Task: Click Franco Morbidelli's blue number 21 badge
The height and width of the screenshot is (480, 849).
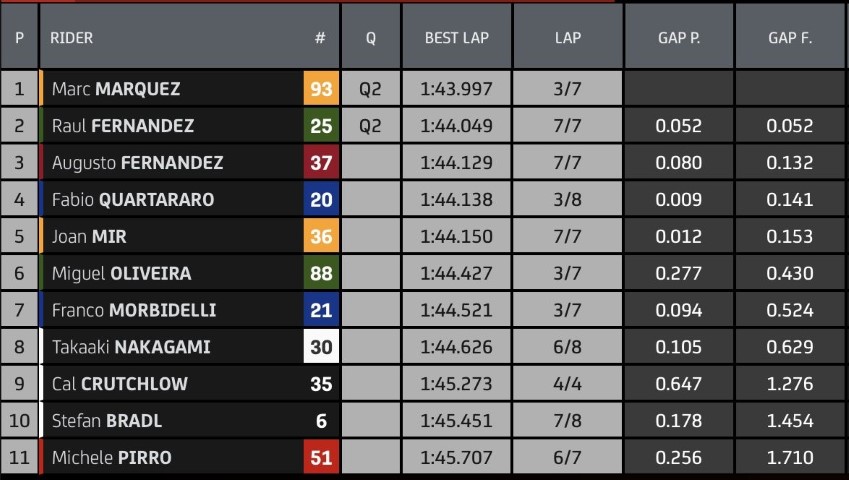Action: (321, 310)
